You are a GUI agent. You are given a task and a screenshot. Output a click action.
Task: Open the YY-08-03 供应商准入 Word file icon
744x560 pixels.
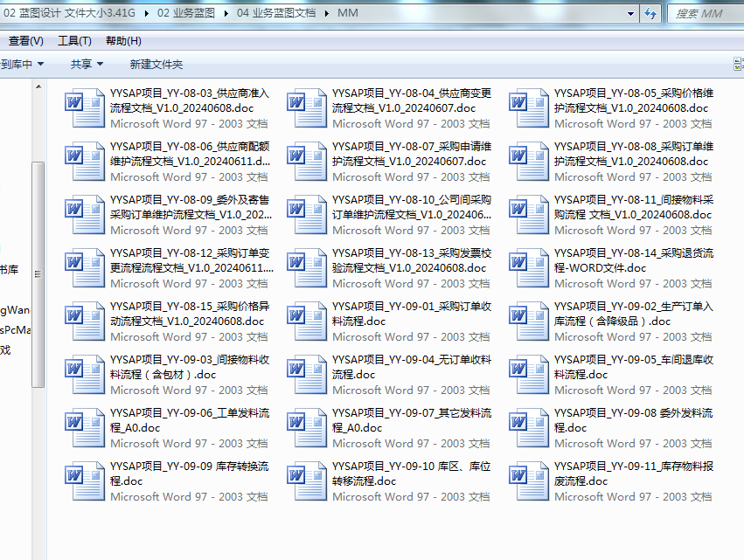(x=85, y=107)
